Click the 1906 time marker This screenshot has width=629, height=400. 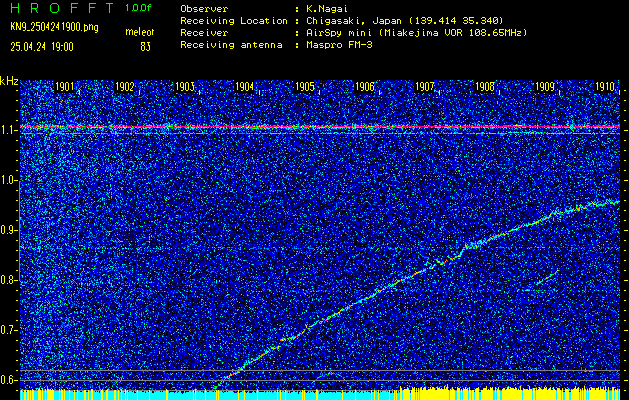365,87
